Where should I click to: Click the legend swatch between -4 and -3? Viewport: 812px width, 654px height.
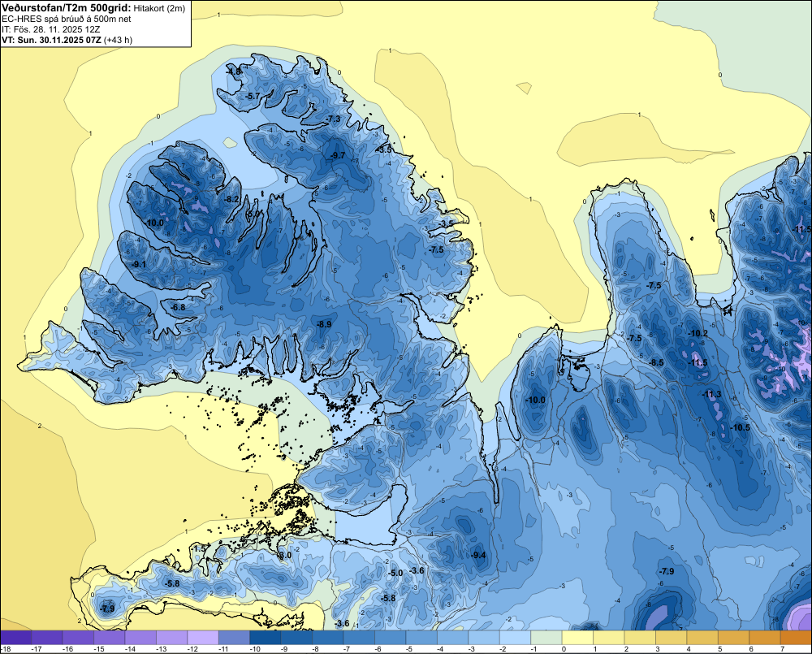(452, 638)
